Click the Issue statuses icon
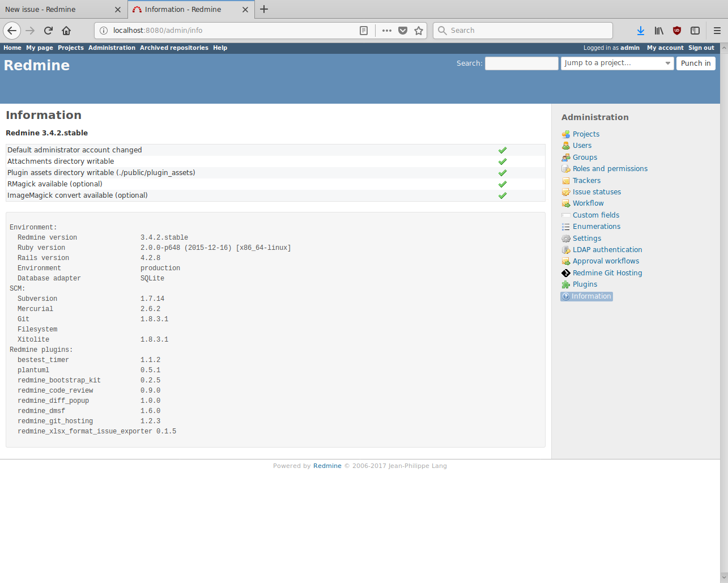Screen dimensions: 728x583 coord(565,192)
